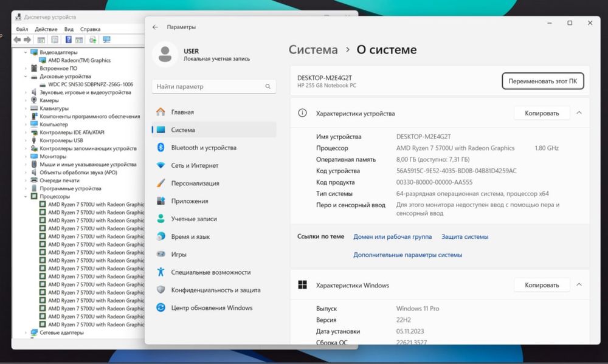Collapse the Дисковые устройства tree node
This screenshot has width=608, height=364.
pos(26,77)
